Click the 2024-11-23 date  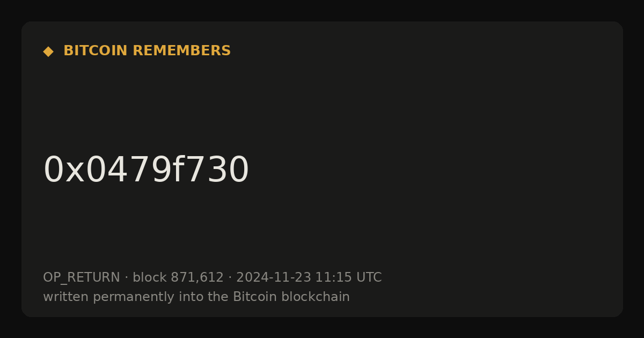[x=274, y=278]
